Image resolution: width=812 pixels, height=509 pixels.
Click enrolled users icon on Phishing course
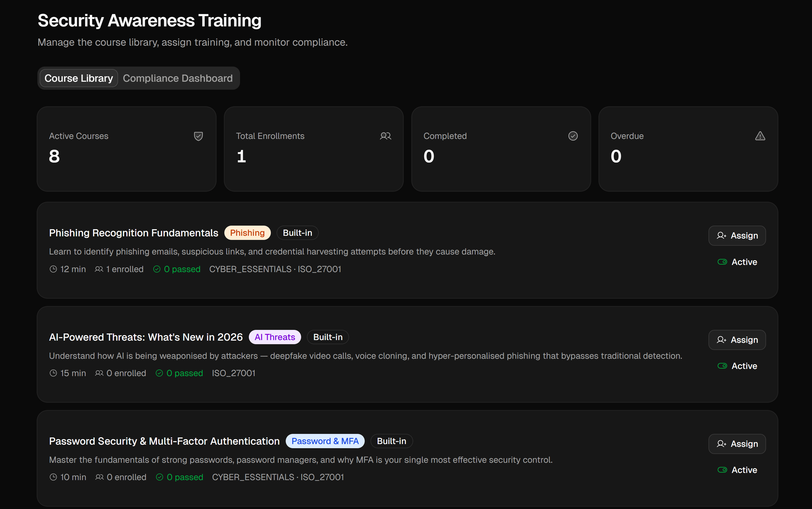99,269
